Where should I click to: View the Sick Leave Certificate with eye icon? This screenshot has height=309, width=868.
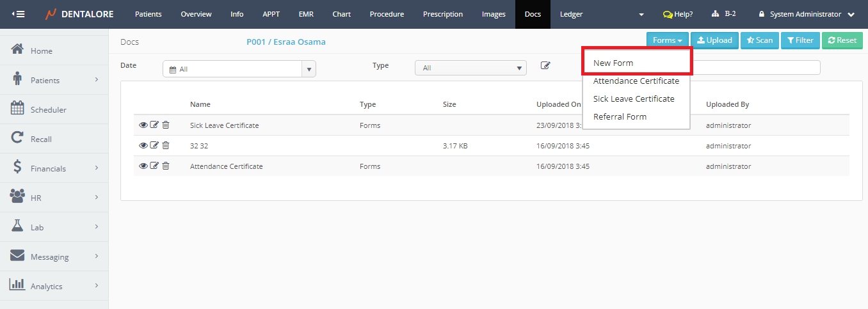pyautogui.click(x=143, y=125)
